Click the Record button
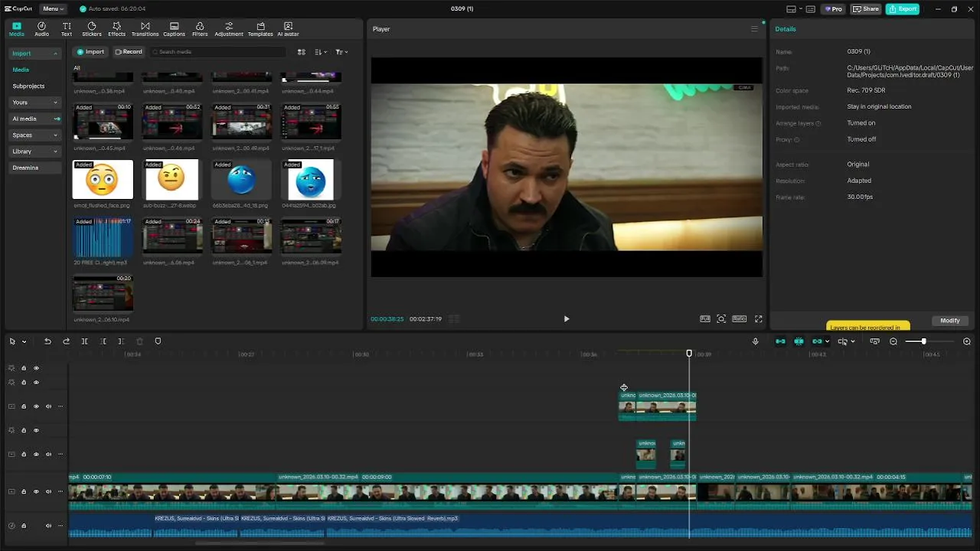This screenshot has width=980, height=551. pos(129,52)
